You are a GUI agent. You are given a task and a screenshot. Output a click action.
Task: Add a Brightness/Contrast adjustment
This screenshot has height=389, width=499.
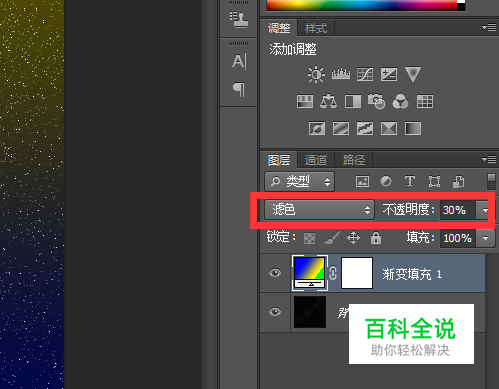pyautogui.click(x=316, y=74)
